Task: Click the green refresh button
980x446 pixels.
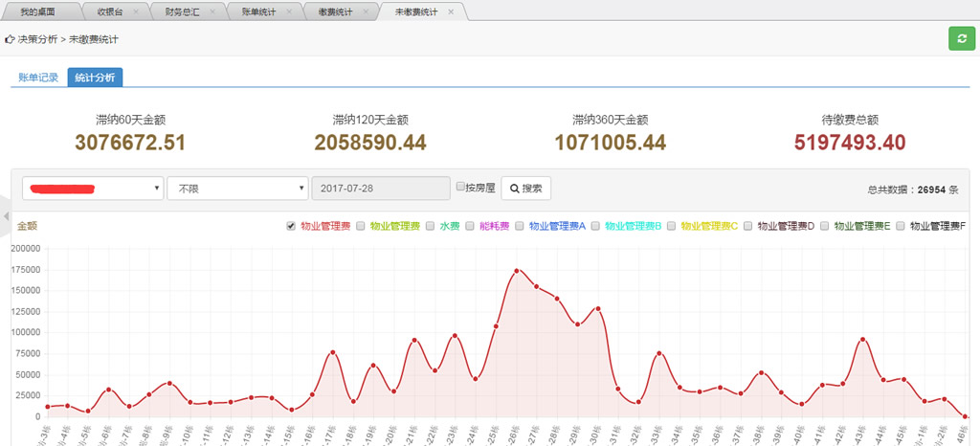Action: (x=960, y=38)
